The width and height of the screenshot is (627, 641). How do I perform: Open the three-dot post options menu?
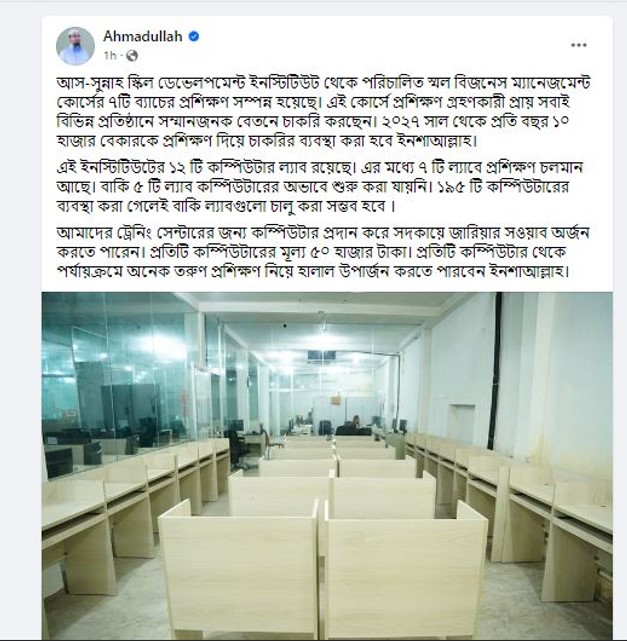pyautogui.click(x=579, y=45)
